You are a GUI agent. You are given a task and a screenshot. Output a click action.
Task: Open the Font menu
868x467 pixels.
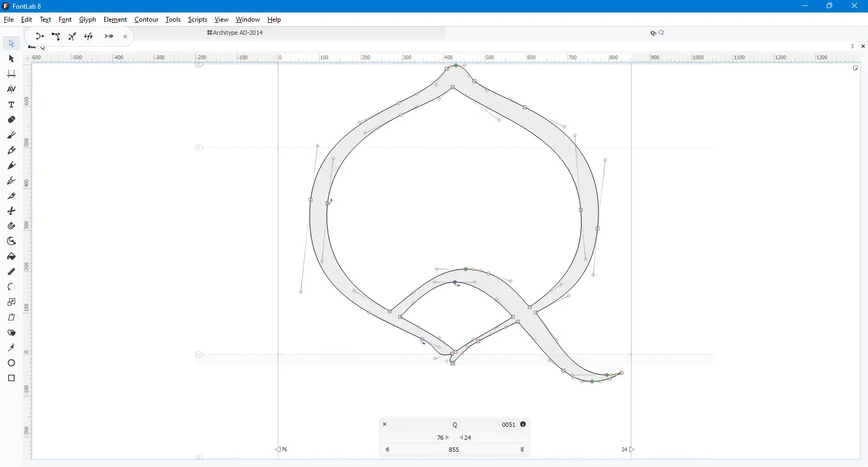pyautogui.click(x=65, y=20)
